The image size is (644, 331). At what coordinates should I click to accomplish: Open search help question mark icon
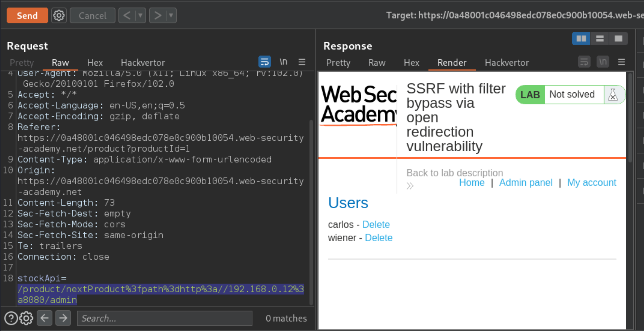(11, 318)
